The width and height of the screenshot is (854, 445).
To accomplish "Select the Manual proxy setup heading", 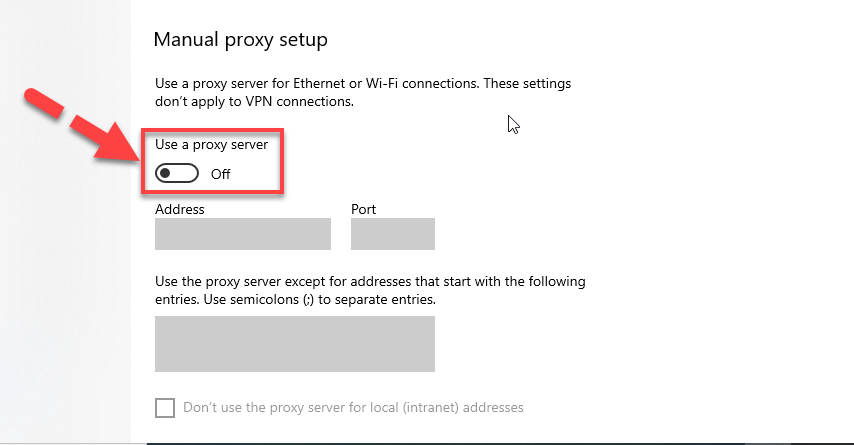I will (x=241, y=40).
